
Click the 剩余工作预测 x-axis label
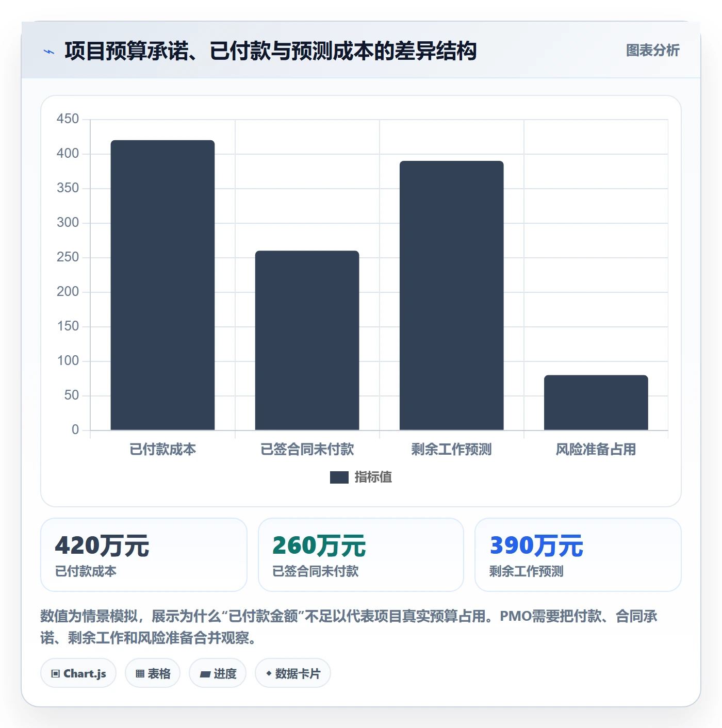pyautogui.click(x=451, y=450)
